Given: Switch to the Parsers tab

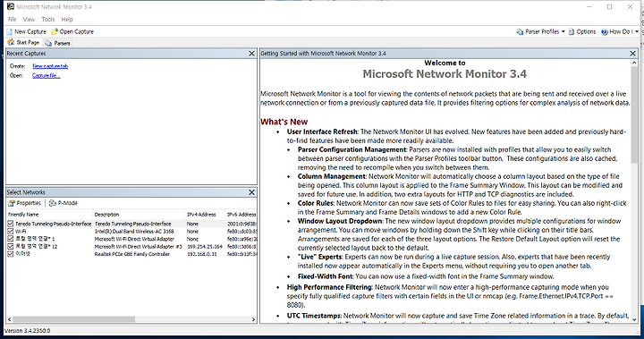Looking at the screenshot, I should point(57,43).
